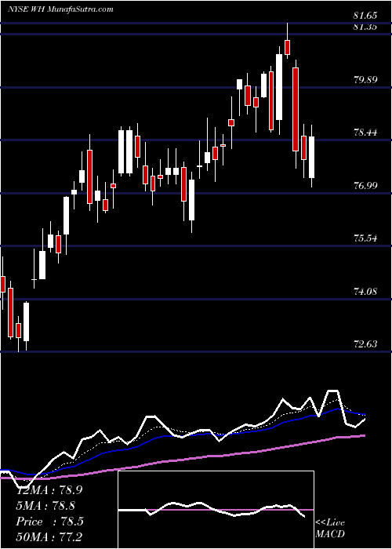Click the highest red candlestick near 81.65
The image size is (392, 549).
click(288, 47)
